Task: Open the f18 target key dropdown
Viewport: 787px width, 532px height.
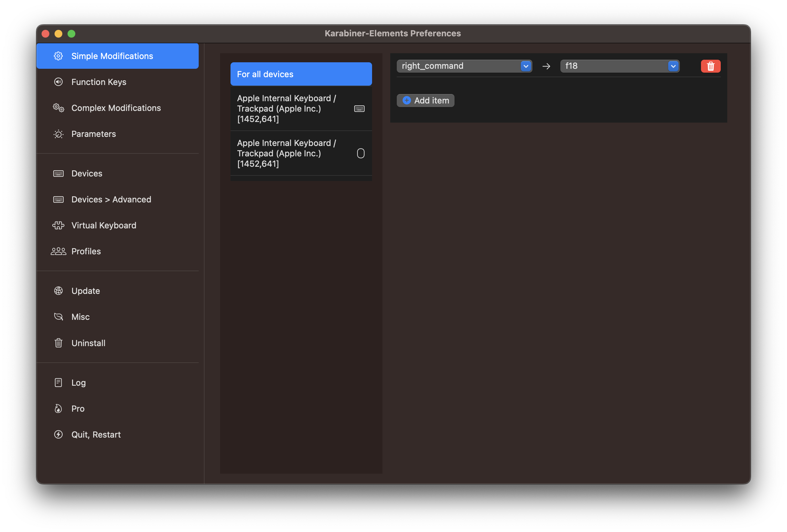Action: pyautogui.click(x=619, y=66)
